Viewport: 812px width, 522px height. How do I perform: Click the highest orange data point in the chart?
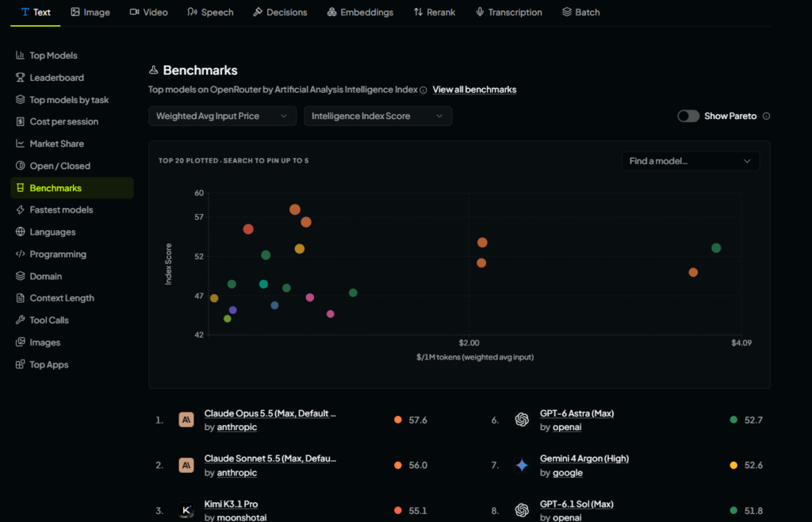click(295, 209)
